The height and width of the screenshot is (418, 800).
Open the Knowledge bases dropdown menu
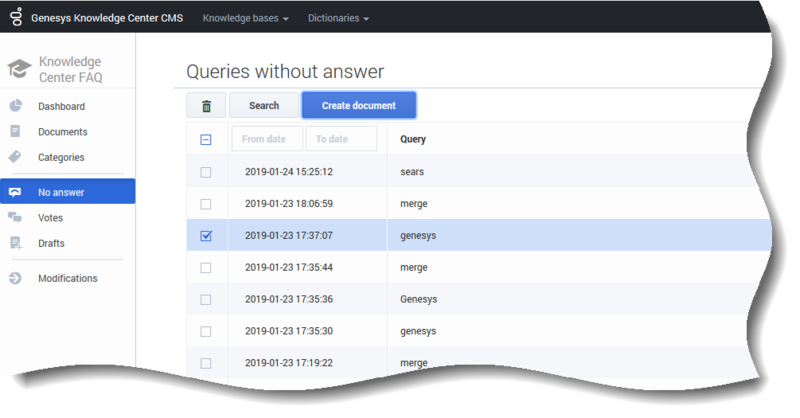246,18
